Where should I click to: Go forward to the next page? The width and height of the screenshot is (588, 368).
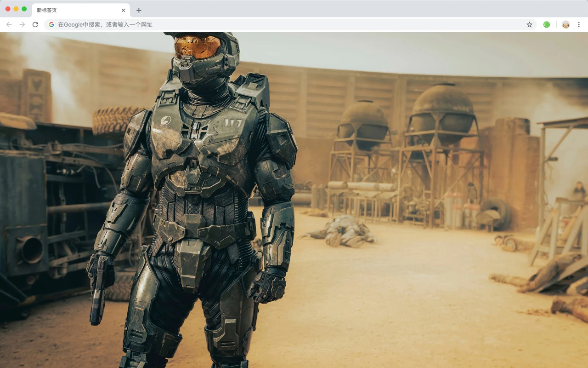22,24
